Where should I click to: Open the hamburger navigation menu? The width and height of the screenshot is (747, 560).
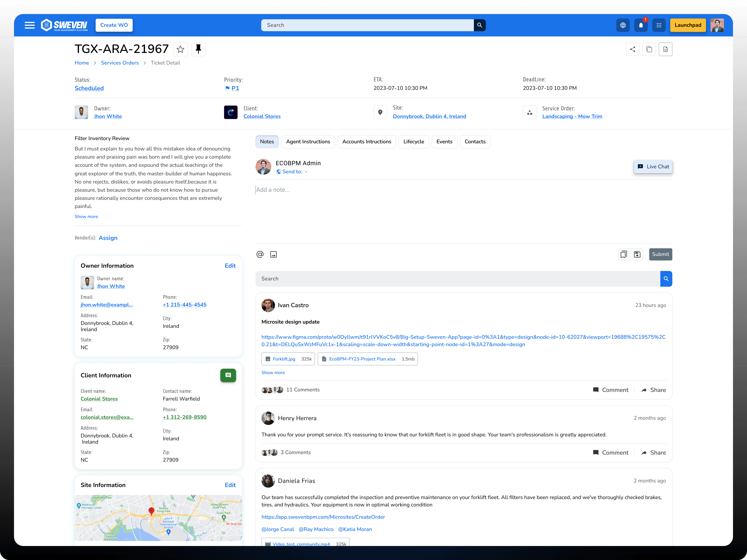[x=30, y=25]
